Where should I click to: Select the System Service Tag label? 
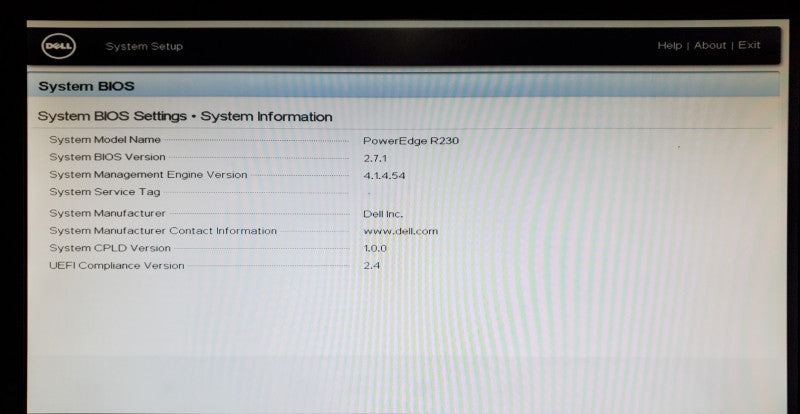(x=105, y=192)
